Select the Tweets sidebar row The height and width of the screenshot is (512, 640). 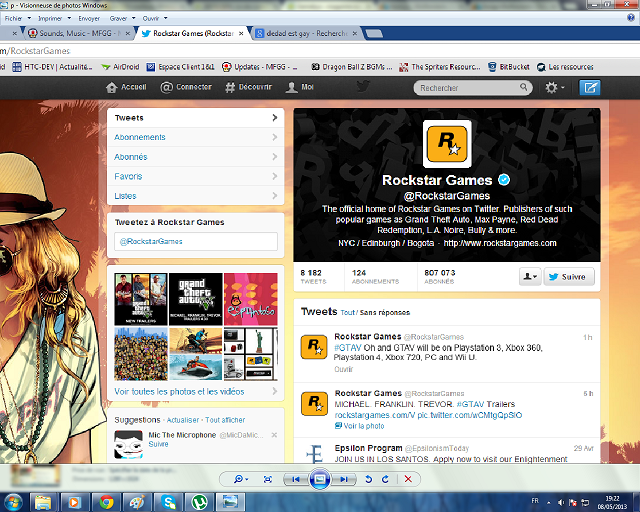click(196, 118)
